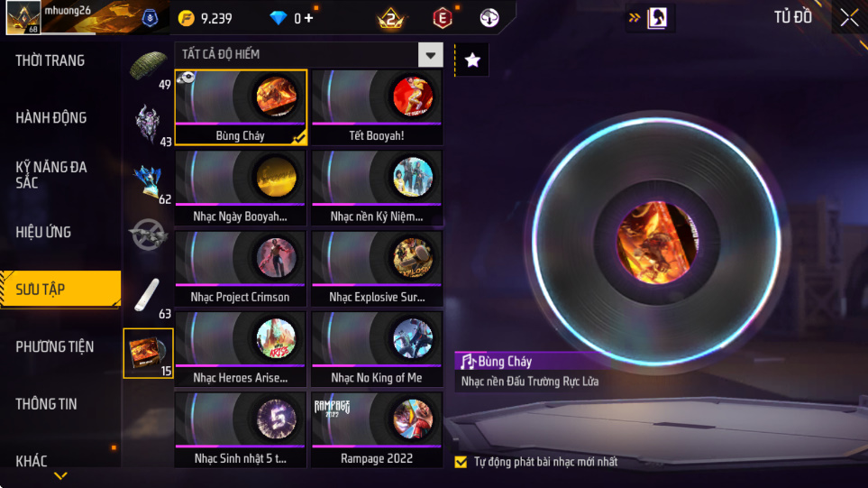Toggle the eye preview on Bùng Cháy
Viewport: 868px width, 488px height.
(x=187, y=78)
